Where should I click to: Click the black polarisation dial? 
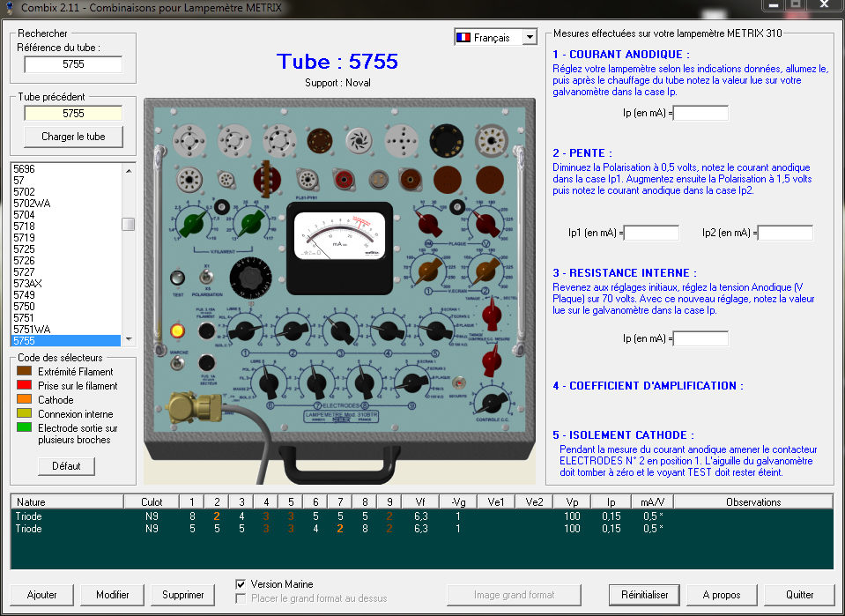click(x=250, y=278)
